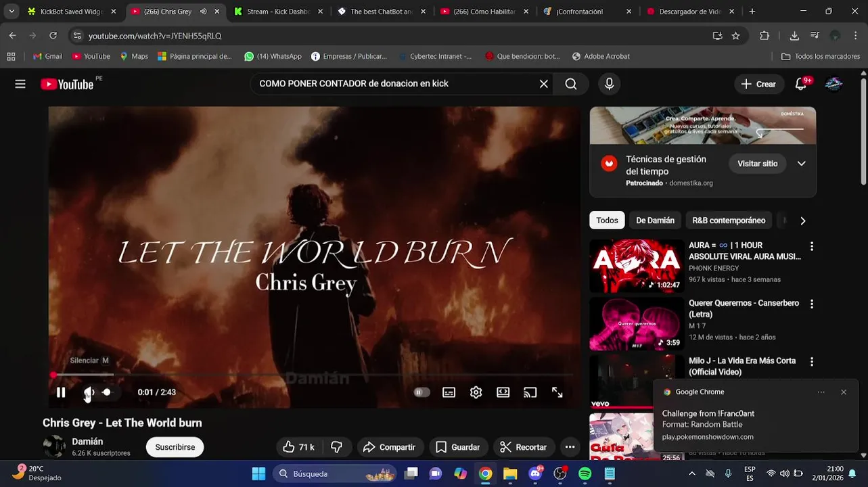The width and height of the screenshot is (868, 487).
Task: Clear the YouTube search text with X
Action: coord(543,84)
